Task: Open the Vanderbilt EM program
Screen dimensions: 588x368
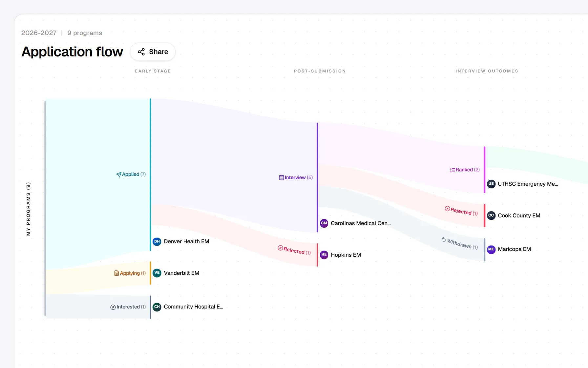Action: click(181, 273)
